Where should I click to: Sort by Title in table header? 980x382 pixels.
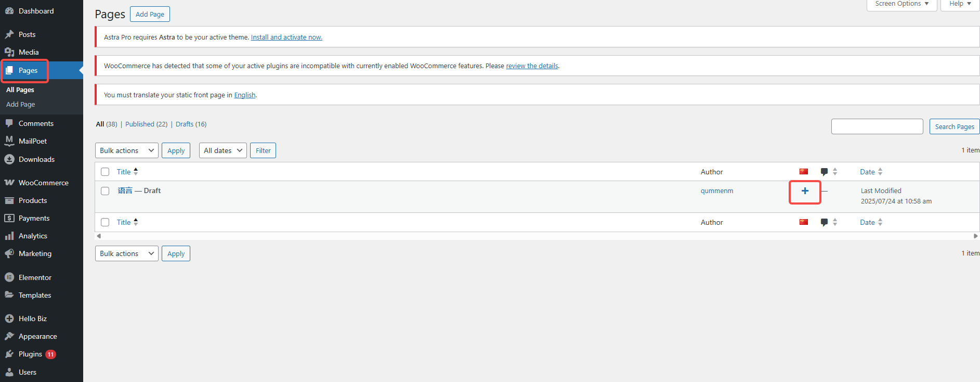127,172
